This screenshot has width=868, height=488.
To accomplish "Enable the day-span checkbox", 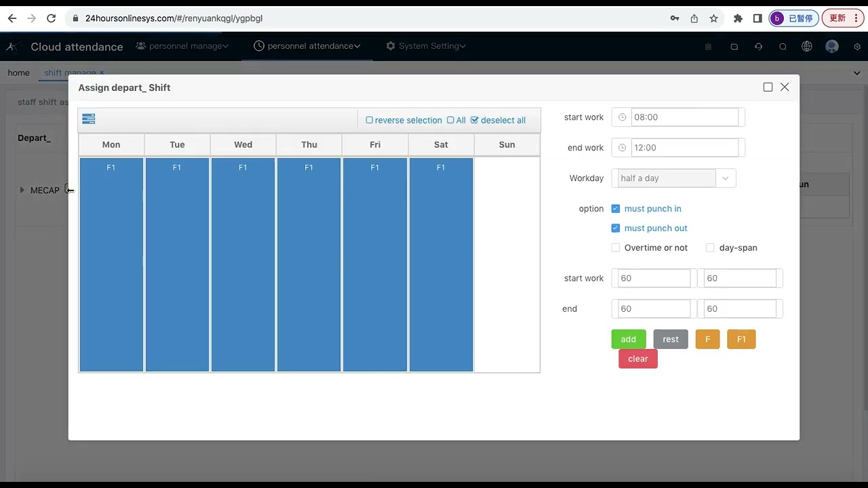I will coord(710,248).
